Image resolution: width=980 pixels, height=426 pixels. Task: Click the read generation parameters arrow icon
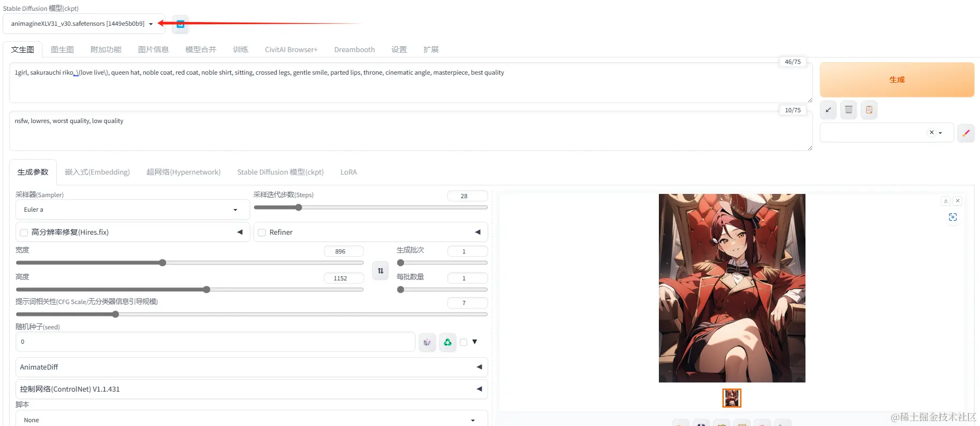tap(828, 110)
